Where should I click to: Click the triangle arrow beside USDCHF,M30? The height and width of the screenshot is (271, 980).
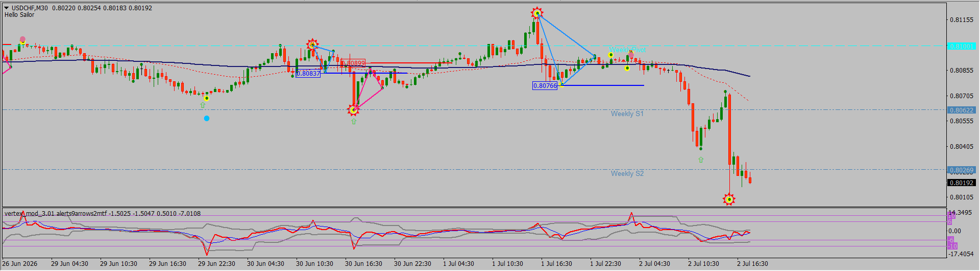[x=7, y=8]
